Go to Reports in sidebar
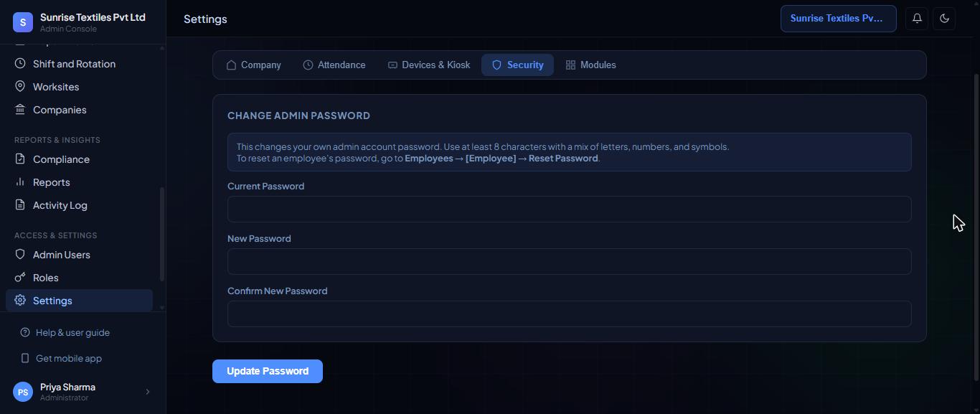 pos(79,182)
